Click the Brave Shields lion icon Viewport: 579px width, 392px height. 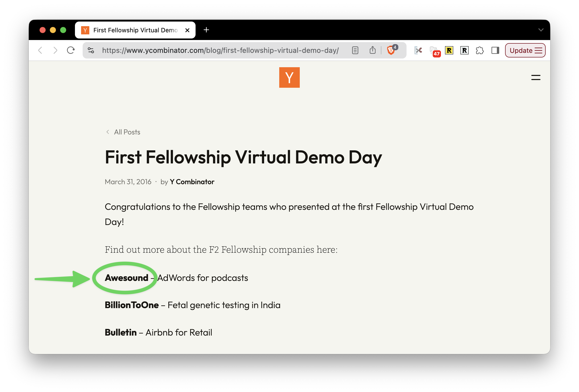click(391, 50)
